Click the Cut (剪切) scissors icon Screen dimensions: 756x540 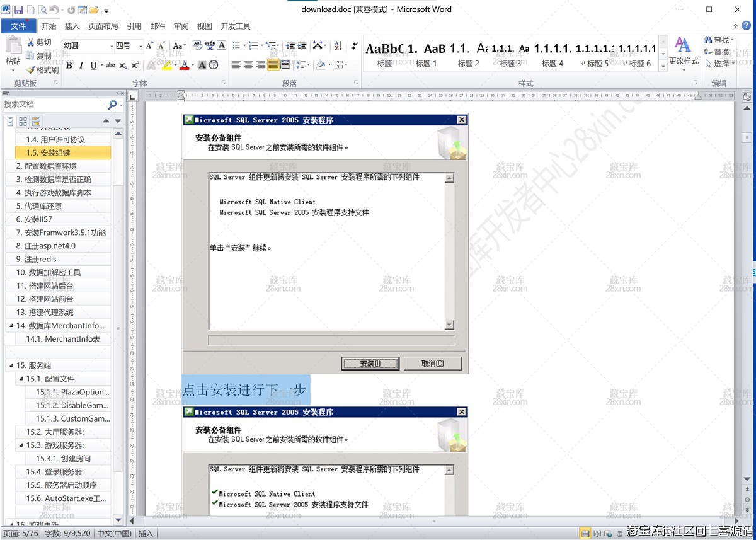(31, 42)
